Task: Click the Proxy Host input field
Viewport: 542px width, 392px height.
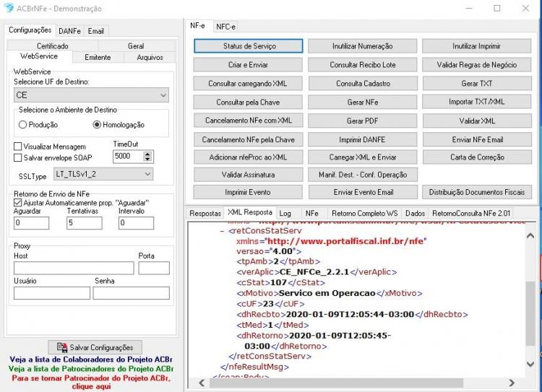Action: 74,268
